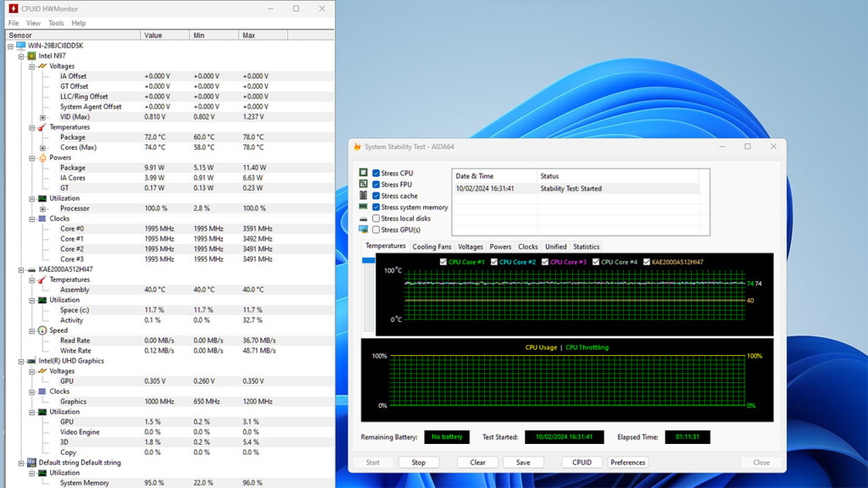Click the utilization icon under KAE2000A512HI47
This screenshot has width=868, height=488.
click(42, 300)
